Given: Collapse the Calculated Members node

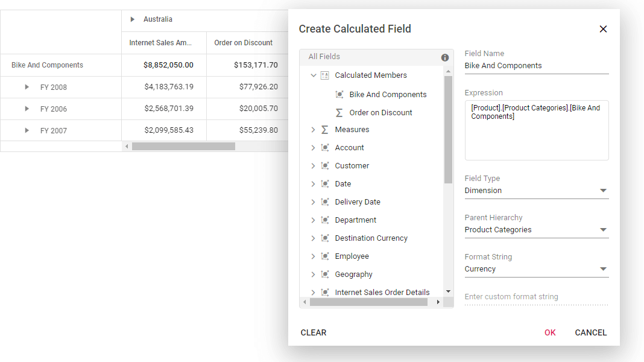Looking at the screenshot, I should tap(313, 75).
